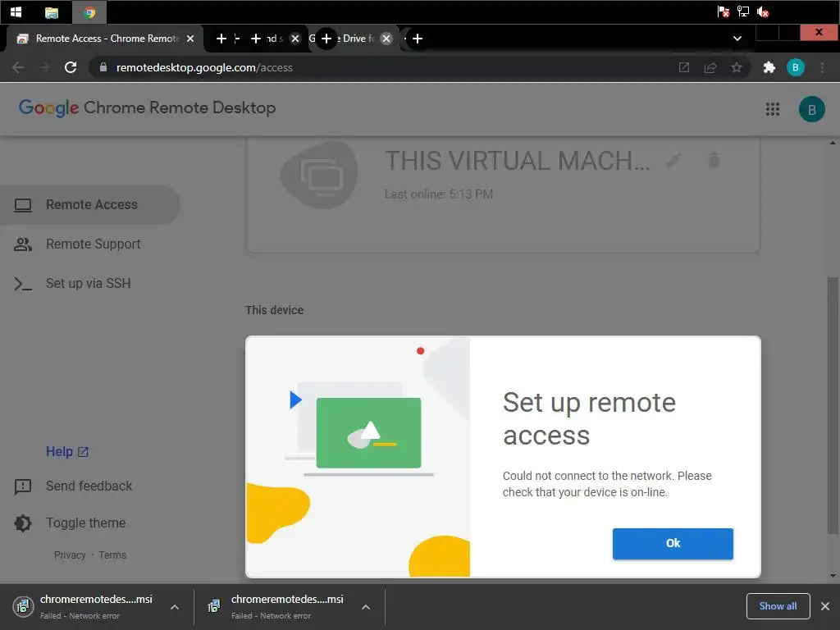Open the tab search chevron

[x=737, y=39]
